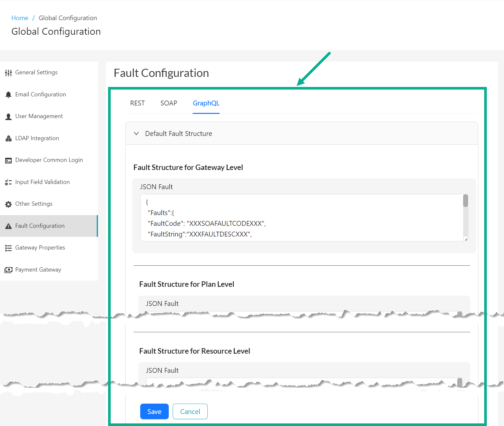
Task: Save the fault configuration changes
Action: click(x=154, y=411)
